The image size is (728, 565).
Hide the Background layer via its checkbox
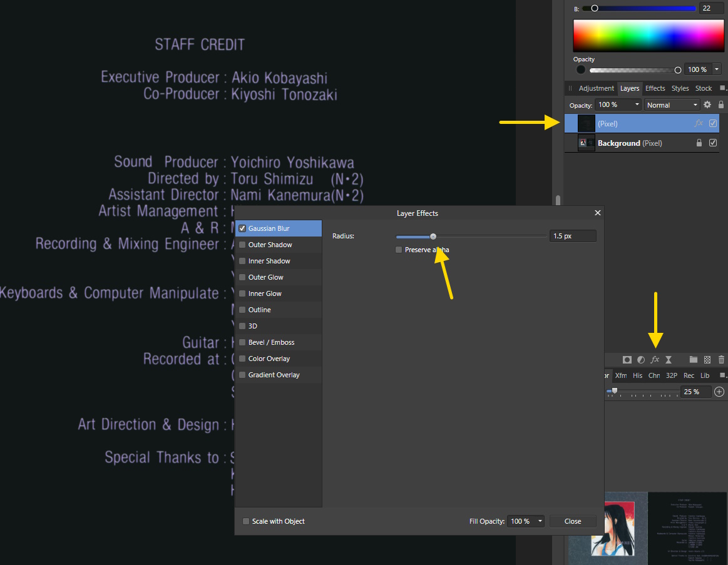713,143
